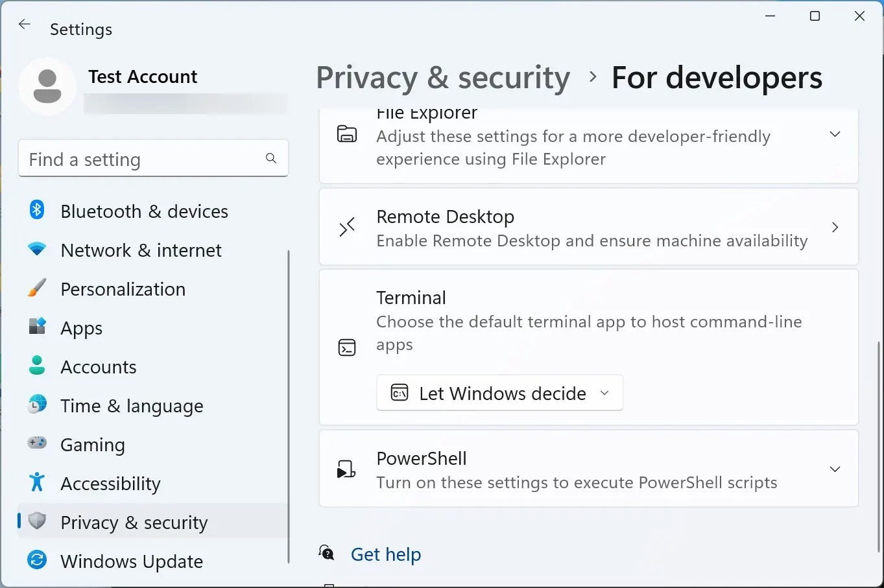Click the back arrow in Settings header
Viewport: 884px width, 588px height.
(25, 25)
